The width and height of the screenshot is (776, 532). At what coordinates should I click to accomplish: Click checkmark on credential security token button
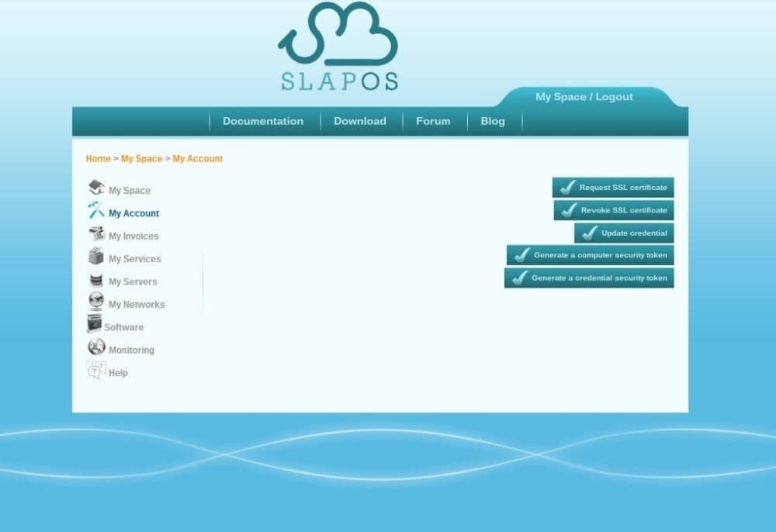520,278
